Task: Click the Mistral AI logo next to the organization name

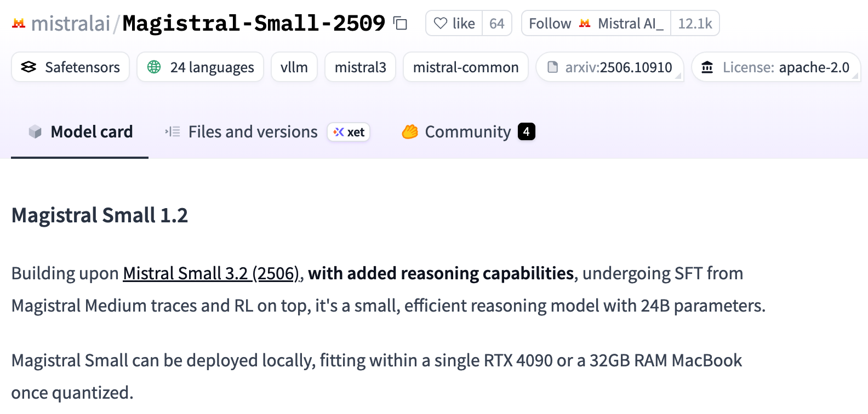Action: tap(19, 23)
